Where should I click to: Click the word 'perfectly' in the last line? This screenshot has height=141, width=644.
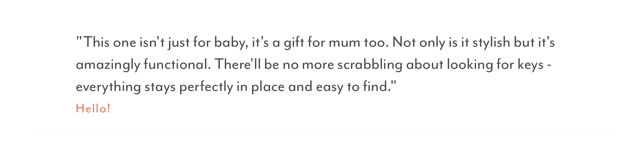coord(206,87)
